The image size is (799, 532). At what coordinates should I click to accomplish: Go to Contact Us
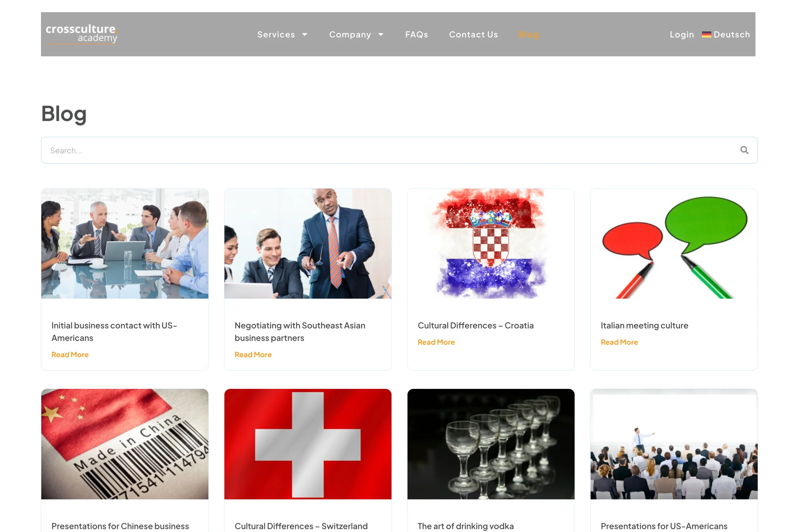point(473,35)
